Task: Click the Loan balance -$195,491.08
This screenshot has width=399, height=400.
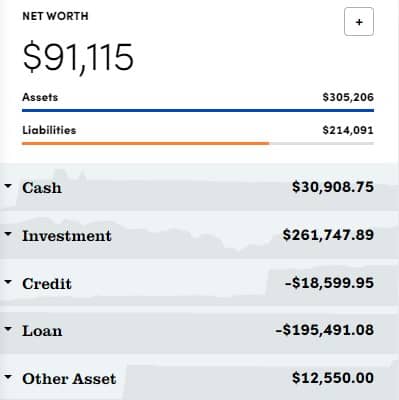Action: click(x=325, y=330)
